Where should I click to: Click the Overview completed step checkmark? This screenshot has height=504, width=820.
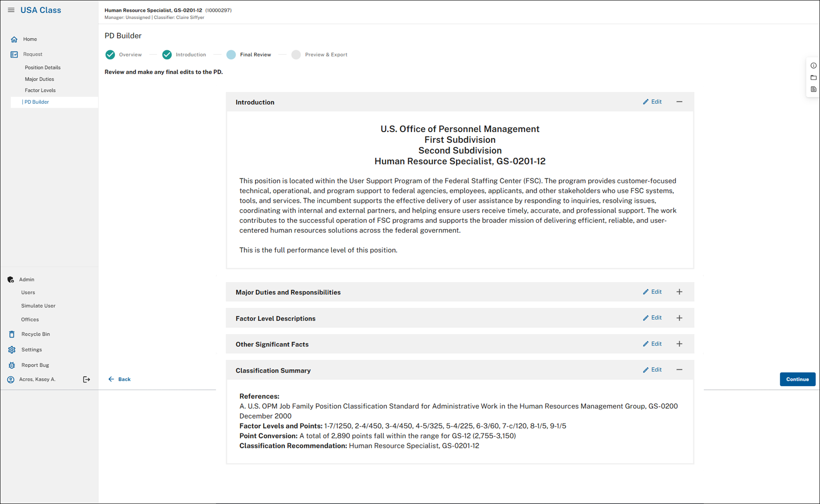pos(110,55)
